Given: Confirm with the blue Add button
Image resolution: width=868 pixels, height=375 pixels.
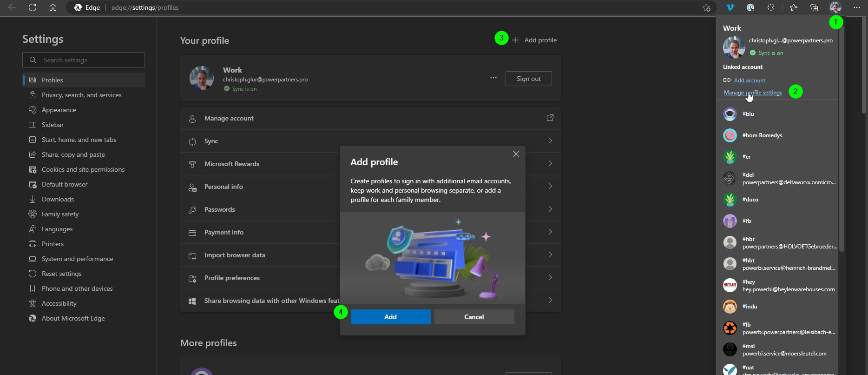Looking at the screenshot, I should [x=390, y=317].
